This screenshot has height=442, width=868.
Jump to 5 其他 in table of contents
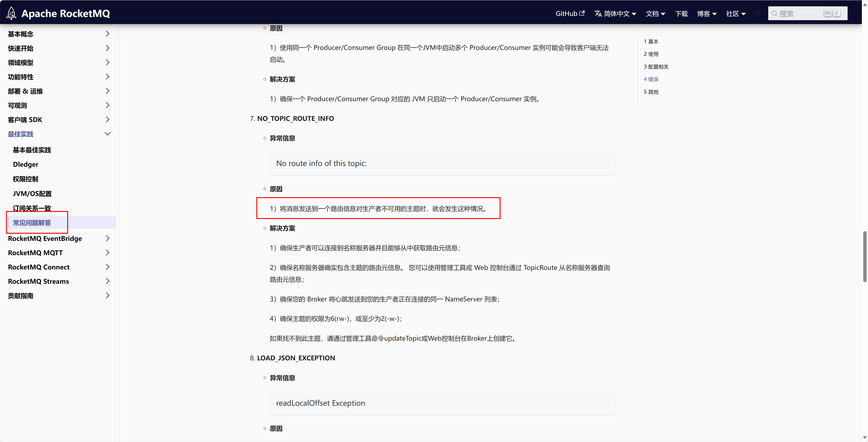(x=651, y=92)
